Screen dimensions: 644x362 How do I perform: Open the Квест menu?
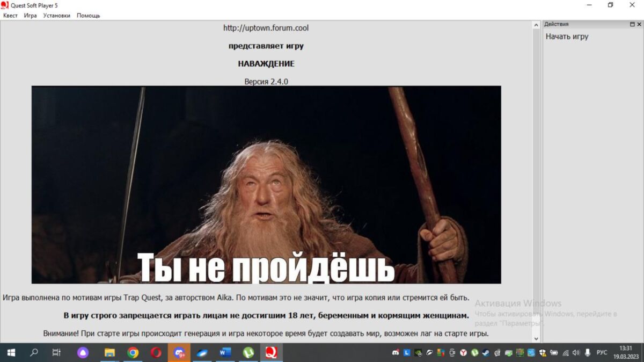pos(10,16)
